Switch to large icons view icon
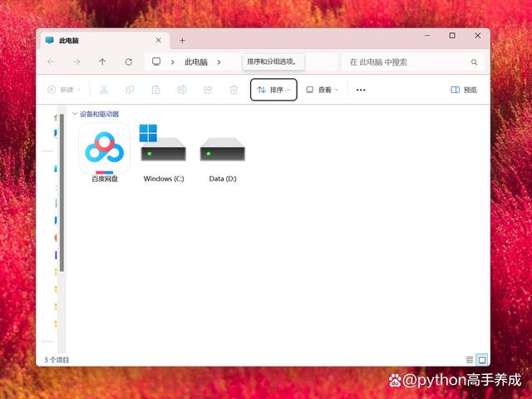Image resolution: width=532 pixels, height=399 pixels. (x=482, y=359)
